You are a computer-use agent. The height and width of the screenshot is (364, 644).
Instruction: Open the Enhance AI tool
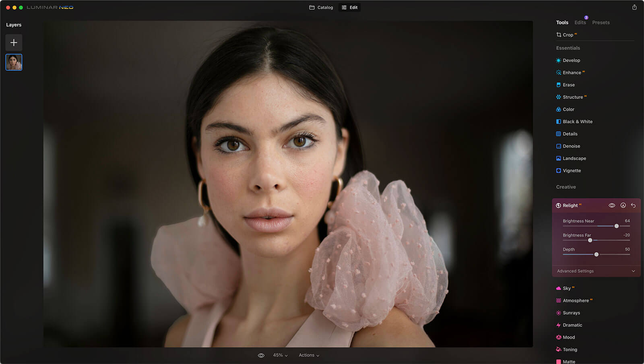[x=572, y=72]
